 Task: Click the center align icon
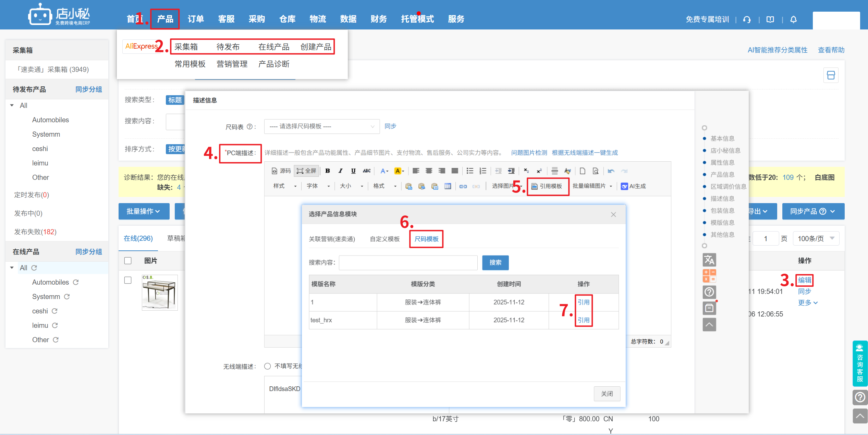click(429, 171)
